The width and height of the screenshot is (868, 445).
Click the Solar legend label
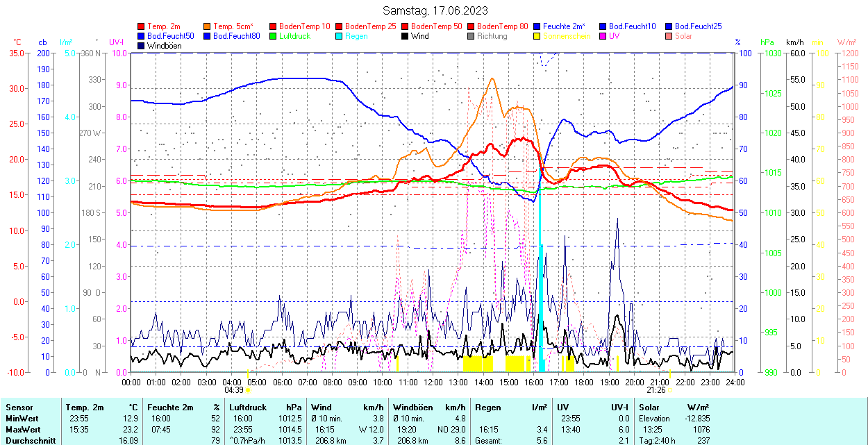(x=683, y=36)
